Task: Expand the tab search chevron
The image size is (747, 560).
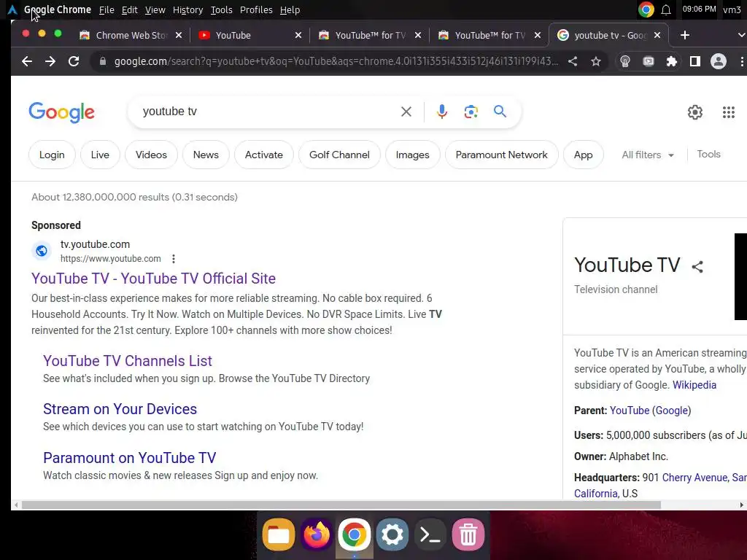Action: point(741,35)
